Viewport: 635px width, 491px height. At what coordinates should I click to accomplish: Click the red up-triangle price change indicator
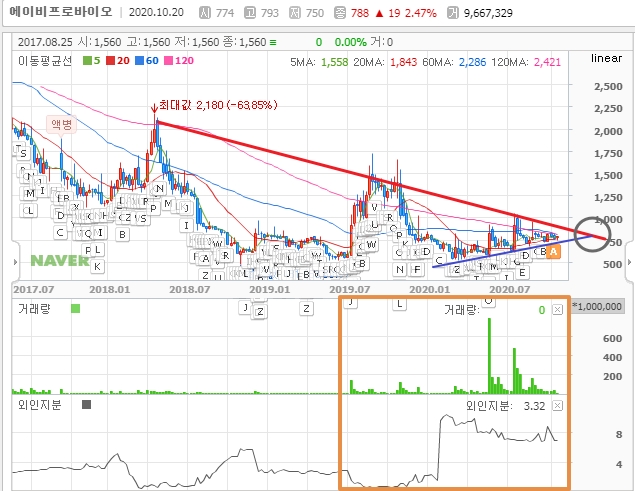pyautogui.click(x=379, y=13)
